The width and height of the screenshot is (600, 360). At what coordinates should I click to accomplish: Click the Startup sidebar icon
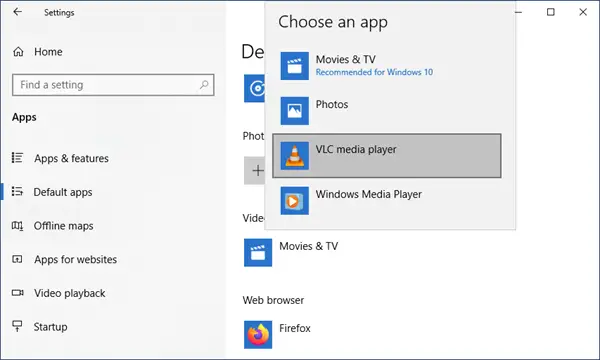point(18,326)
